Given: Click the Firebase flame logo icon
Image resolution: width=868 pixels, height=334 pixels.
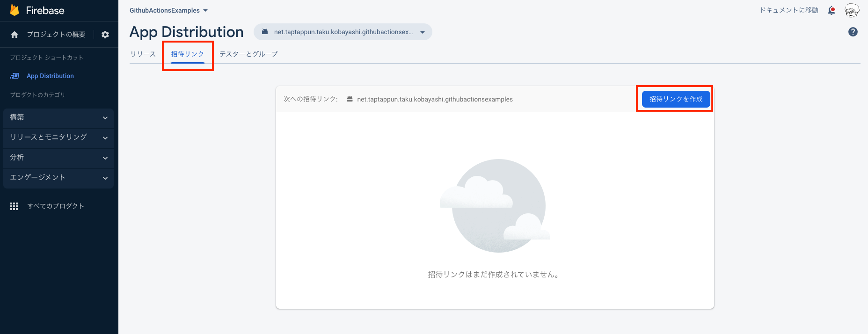Looking at the screenshot, I should [x=15, y=10].
